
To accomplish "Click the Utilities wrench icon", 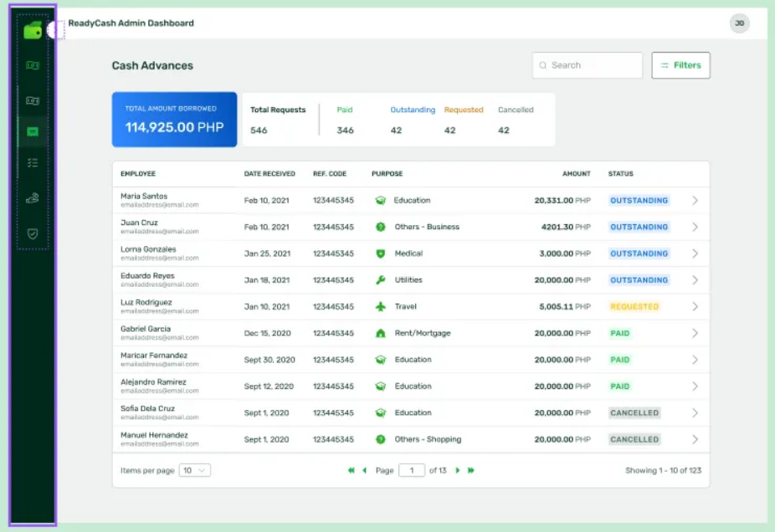I will tap(380, 280).
